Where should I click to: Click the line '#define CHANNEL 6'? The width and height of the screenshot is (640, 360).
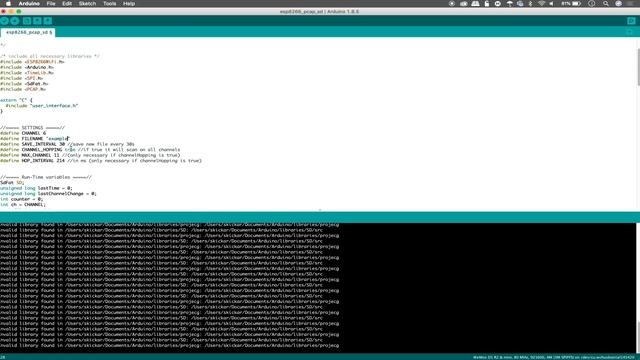23,133
